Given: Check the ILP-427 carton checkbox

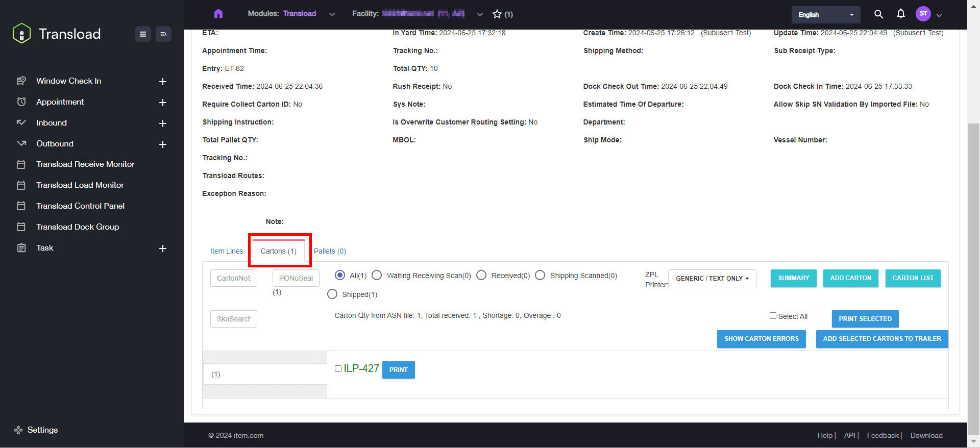Looking at the screenshot, I should point(338,369).
